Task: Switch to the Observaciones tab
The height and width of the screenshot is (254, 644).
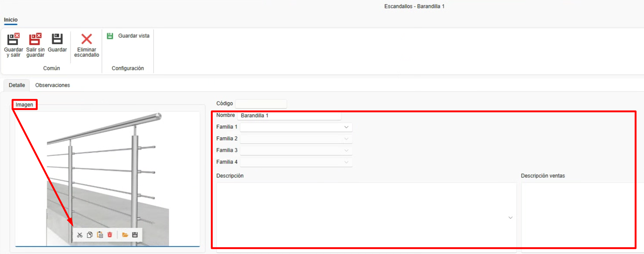Action: point(53,85)
